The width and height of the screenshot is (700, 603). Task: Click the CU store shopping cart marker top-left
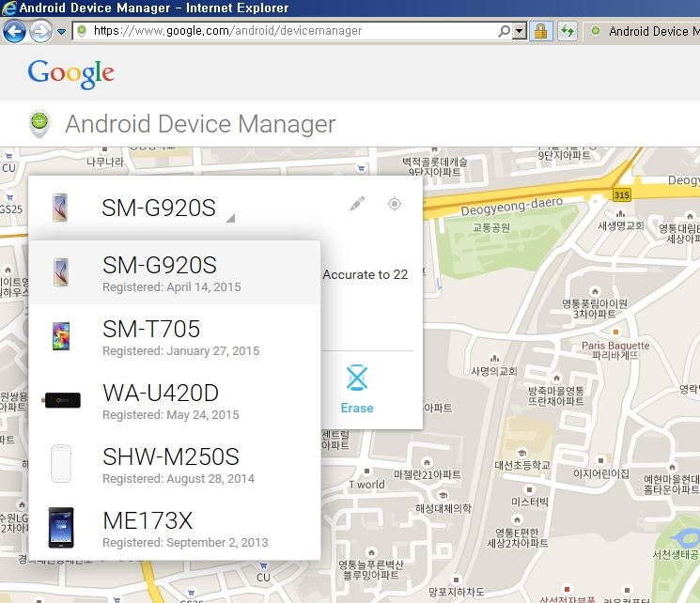[x=8, y=156]
